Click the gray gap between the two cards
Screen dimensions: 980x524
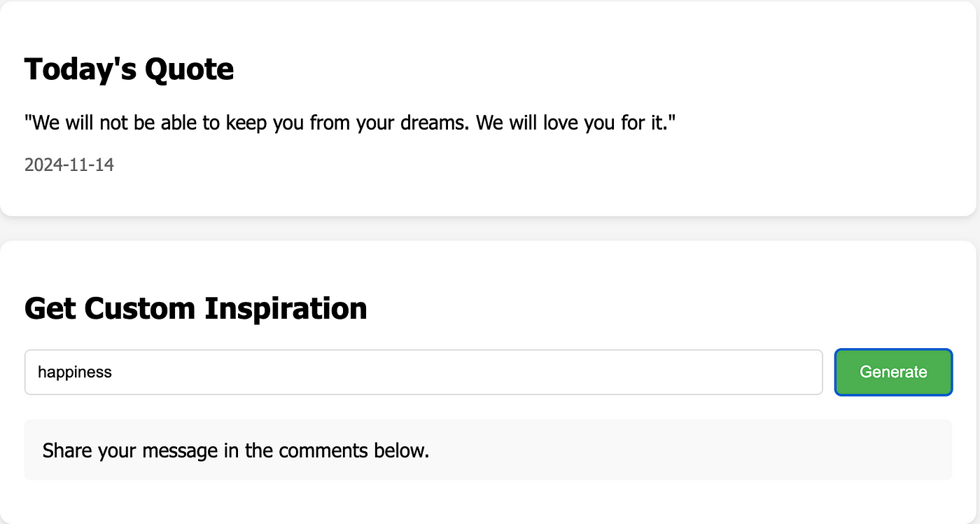(490, 228)
